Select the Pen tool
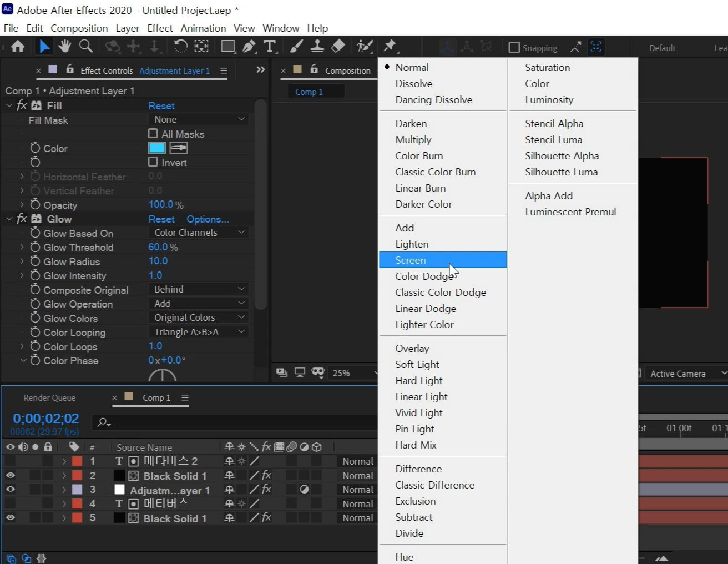The width and height of the screenshot is (728, 564). click(x=249, y=46)
